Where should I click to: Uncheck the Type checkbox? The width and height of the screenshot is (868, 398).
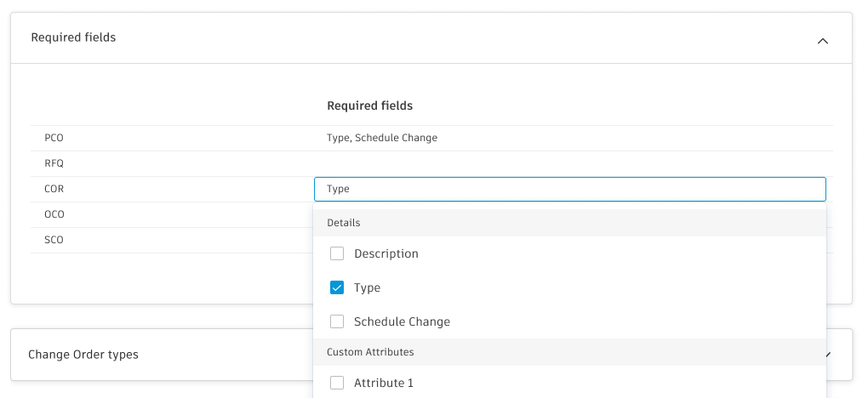(x=337, y=287)
